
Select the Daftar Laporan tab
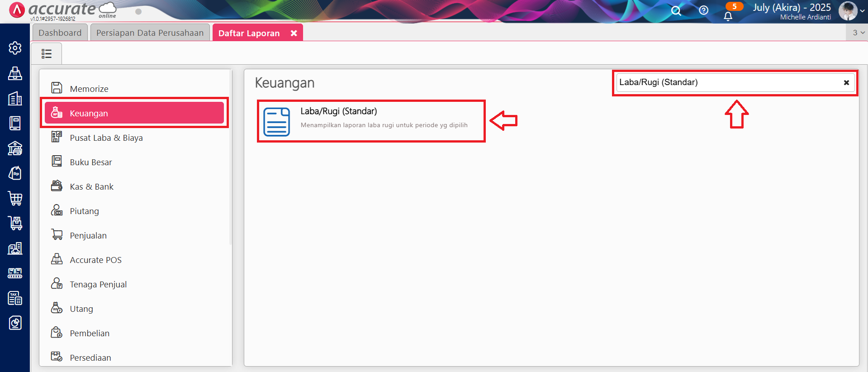249,33
